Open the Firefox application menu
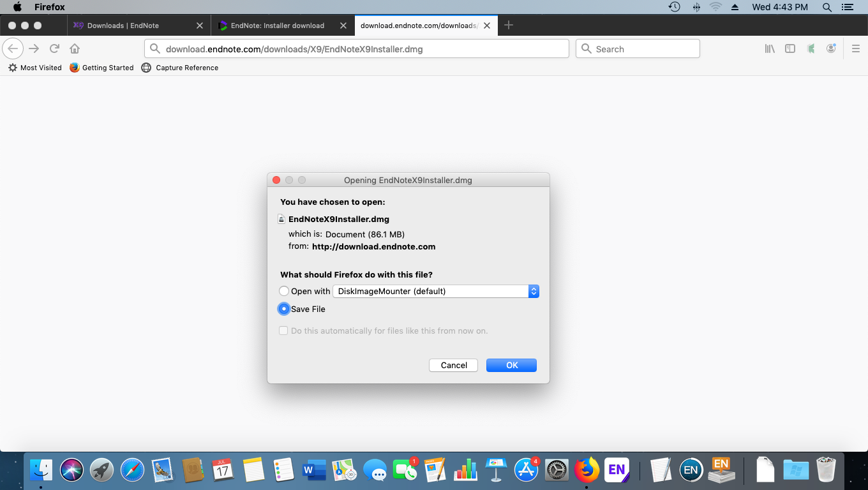Viewport: 868px width, 490px height. tap(50, 7)
